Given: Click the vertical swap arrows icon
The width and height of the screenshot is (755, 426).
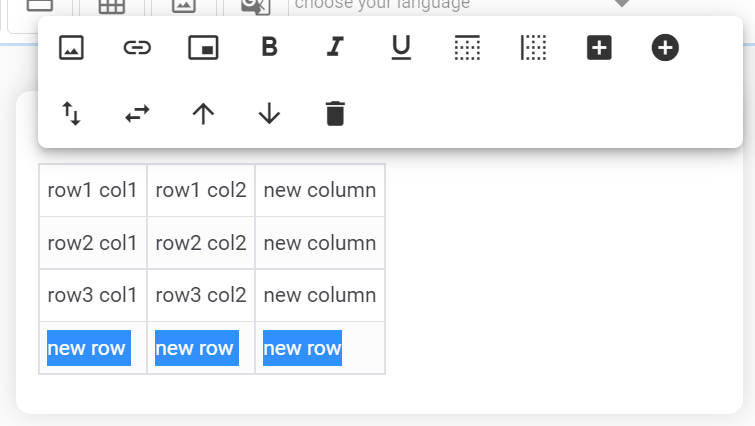Looking at the screenshot, I should point(71,113).
